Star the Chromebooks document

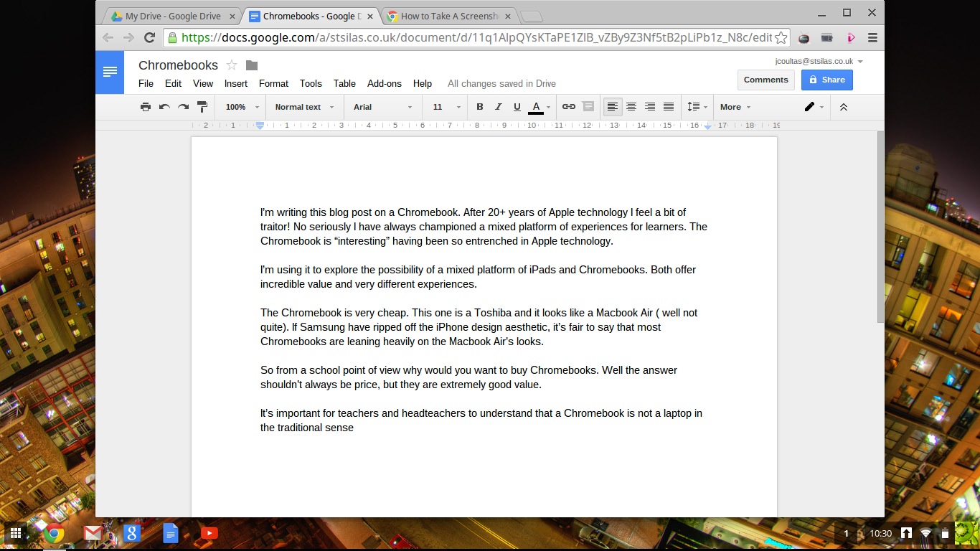pyautogui.click(x=232, y=65)
